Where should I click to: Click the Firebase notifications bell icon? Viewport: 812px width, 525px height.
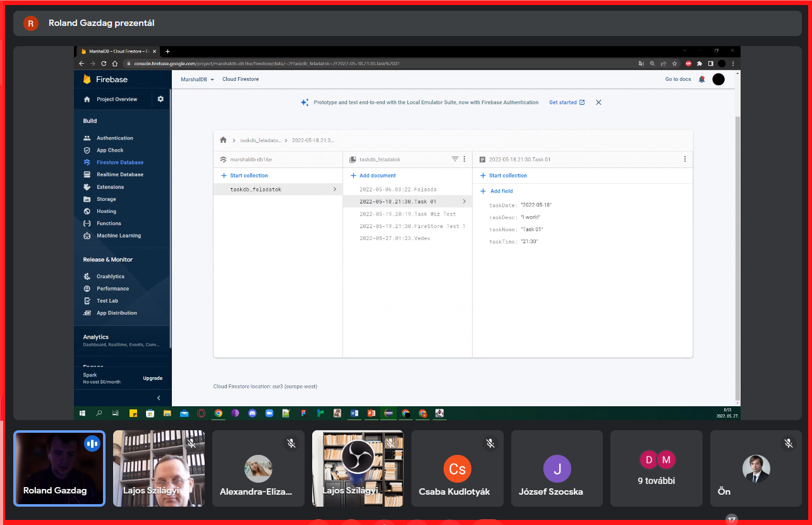point(701,80)
